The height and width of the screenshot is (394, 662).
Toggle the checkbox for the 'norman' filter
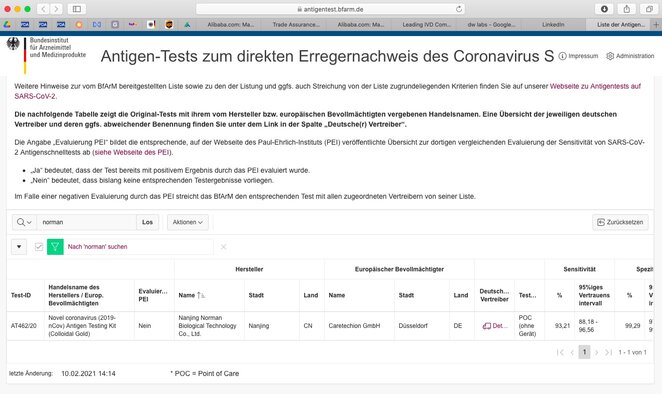point(39,247)
